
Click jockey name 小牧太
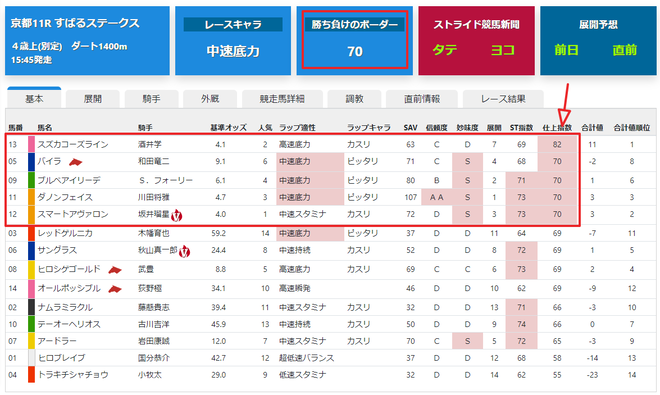pos(150,375)
